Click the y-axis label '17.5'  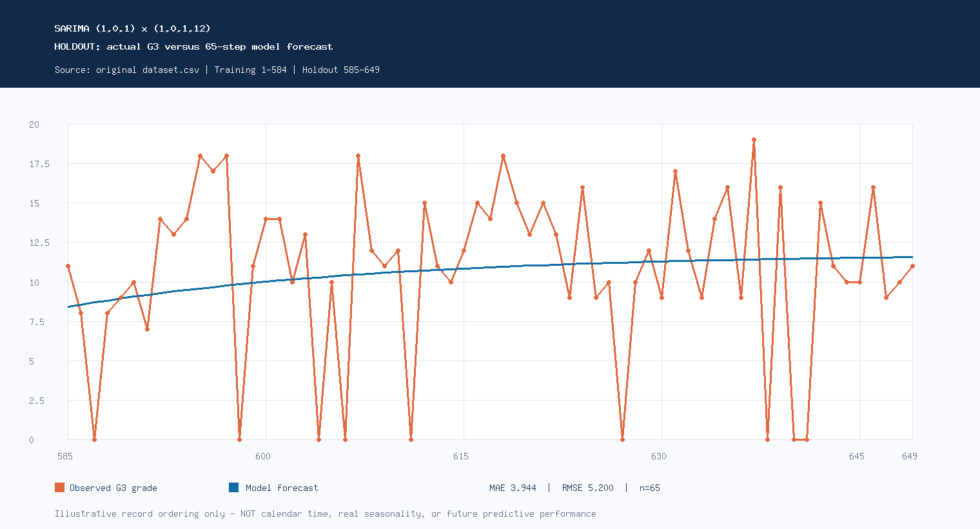39,164
